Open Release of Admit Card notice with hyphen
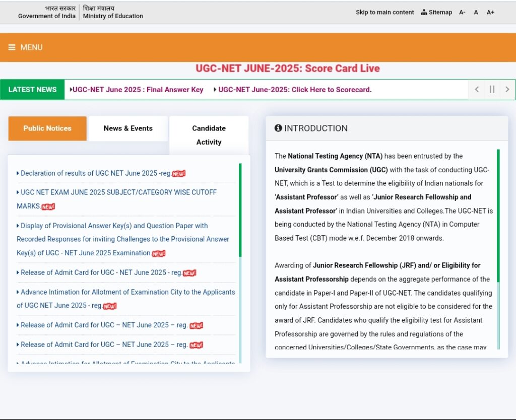This screenshot has width=516, height=420. pos(101,272)
